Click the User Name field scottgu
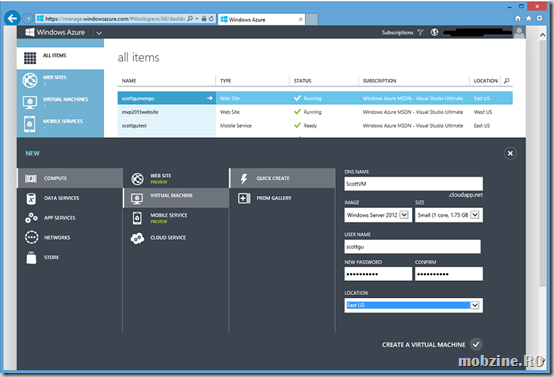The height and width of the screenshot is (377, 554). [x=412, y=247]
